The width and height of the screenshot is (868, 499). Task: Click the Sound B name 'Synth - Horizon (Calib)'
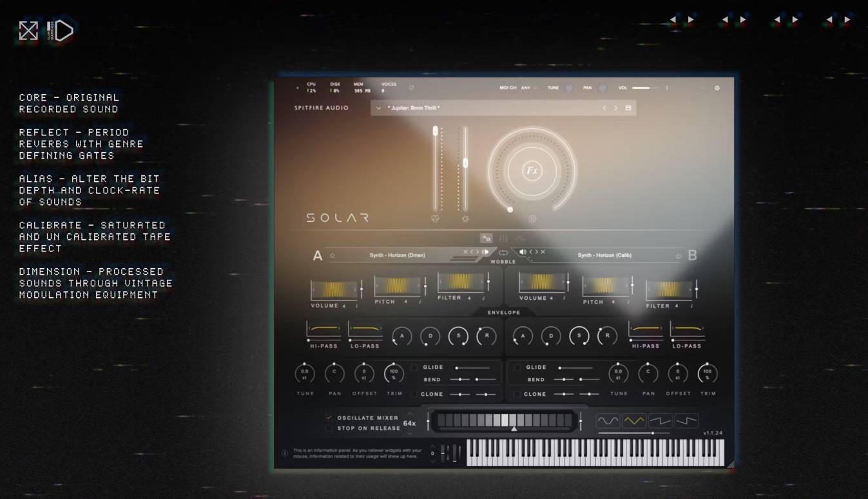click(604, 255)
